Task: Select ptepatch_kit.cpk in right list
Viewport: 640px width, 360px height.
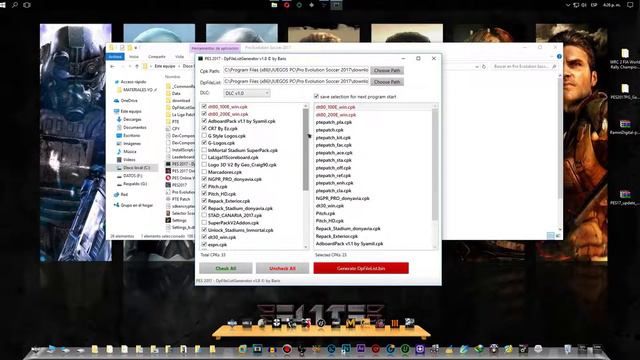Action: tap(333, 138)
